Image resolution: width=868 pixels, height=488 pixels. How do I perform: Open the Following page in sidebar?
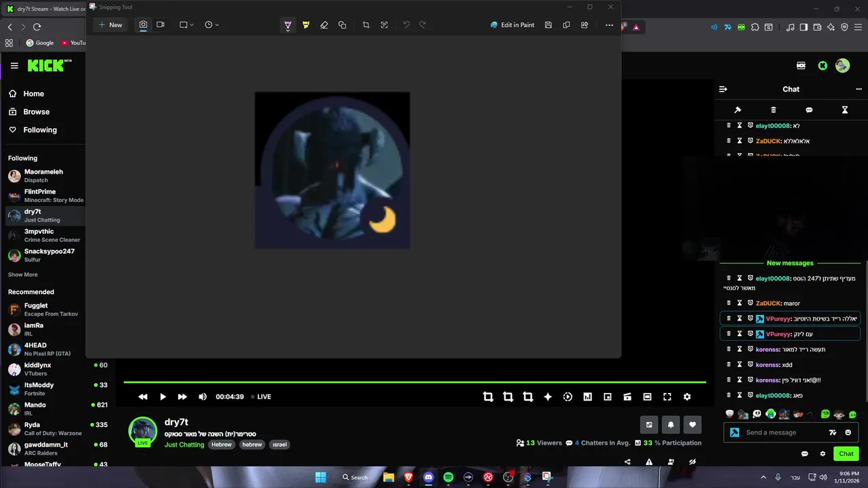pos(40,129)
